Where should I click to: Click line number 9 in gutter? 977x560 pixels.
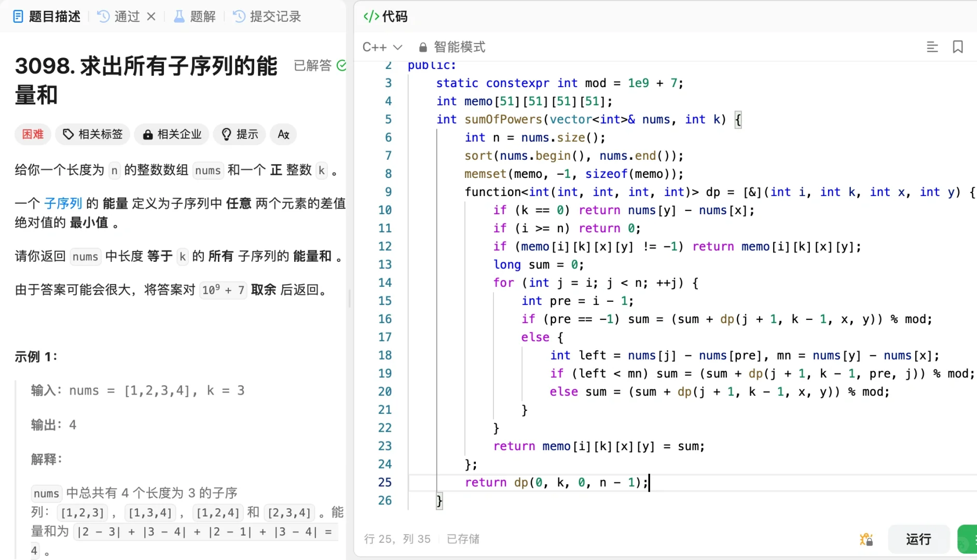(388, 192)
